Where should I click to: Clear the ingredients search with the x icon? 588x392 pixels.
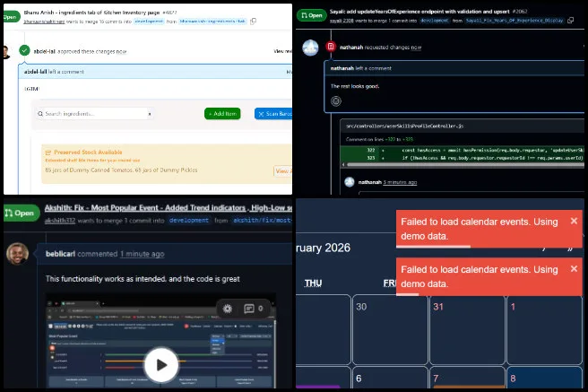(150, 114)
